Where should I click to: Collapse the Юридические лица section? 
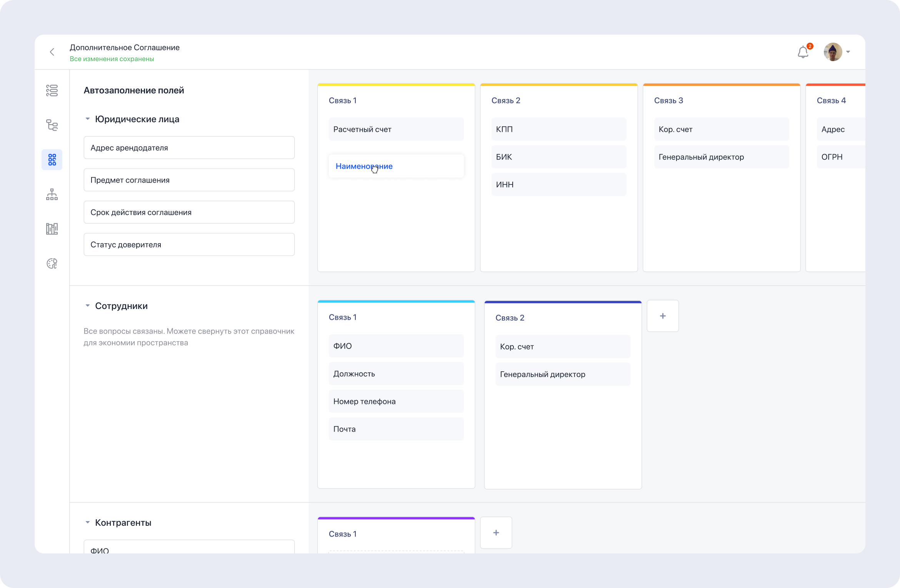[88, 119]
